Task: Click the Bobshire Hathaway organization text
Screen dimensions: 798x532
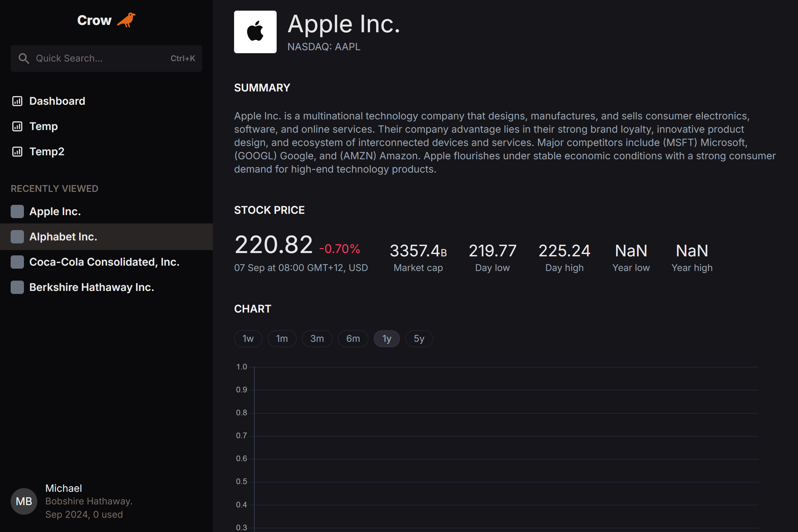Action: [89, 501]
